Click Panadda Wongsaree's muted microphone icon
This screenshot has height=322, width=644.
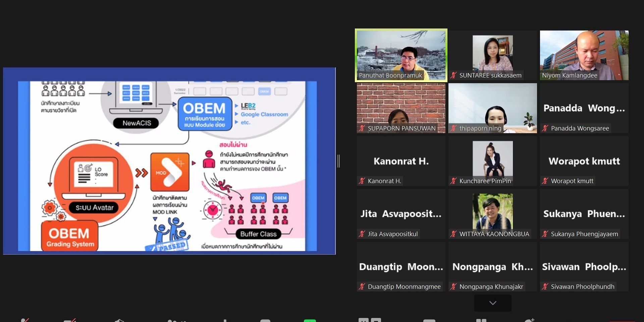point(545,128)
